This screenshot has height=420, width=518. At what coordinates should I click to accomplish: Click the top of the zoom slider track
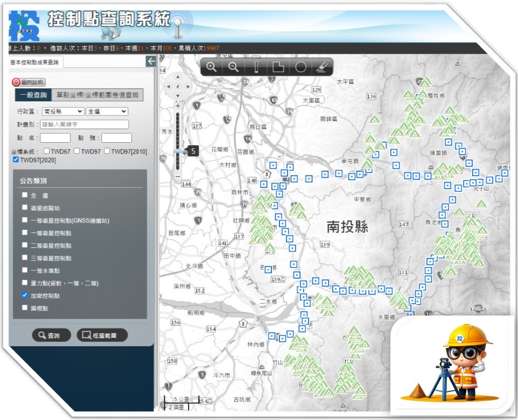coord(178,115)
